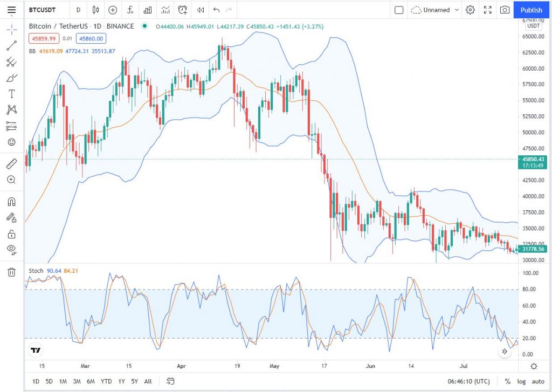Click the TradingView logo in Stoch pane

pos(36,350)
